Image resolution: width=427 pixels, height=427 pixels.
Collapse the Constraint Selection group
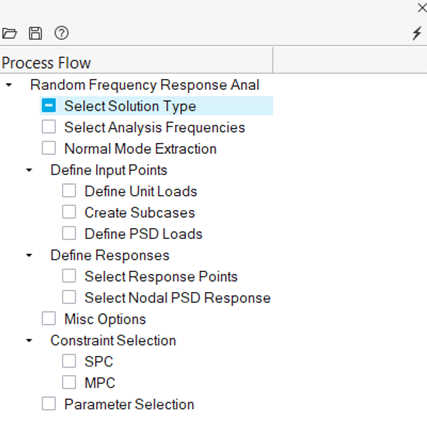pos(29,340)
